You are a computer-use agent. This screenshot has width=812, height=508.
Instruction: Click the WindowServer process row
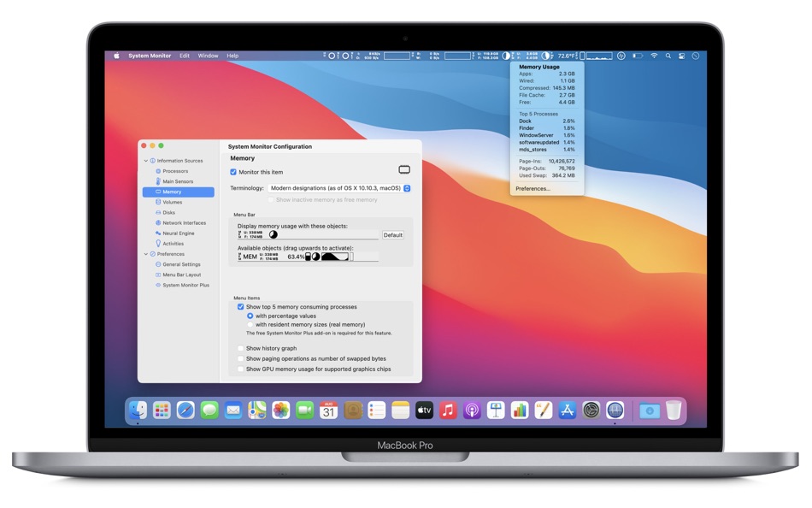pos(547,135)
